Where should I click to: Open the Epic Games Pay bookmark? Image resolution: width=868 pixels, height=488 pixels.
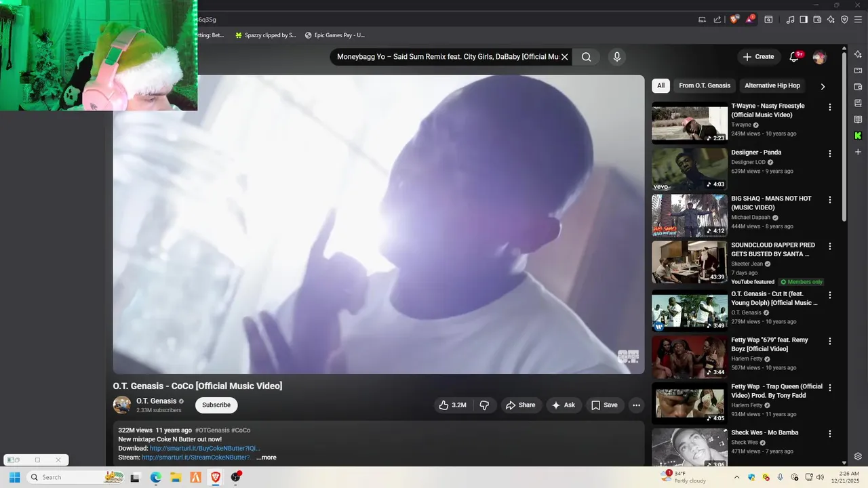334,35
